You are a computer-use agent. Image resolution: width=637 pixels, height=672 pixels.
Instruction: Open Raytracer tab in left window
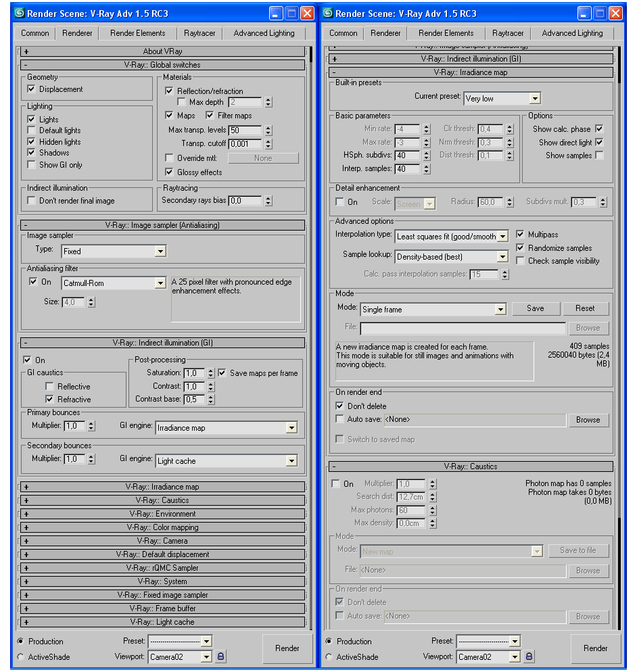click(199, 33)
